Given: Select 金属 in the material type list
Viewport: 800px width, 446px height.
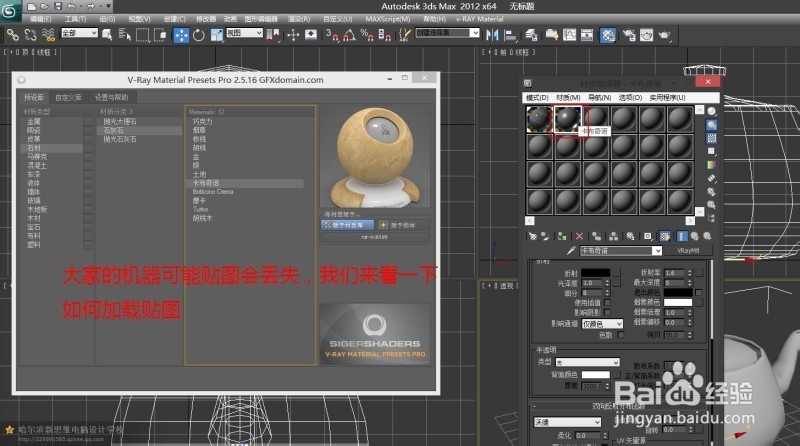Looking at the screenshot, I should (x=33, y=121).
